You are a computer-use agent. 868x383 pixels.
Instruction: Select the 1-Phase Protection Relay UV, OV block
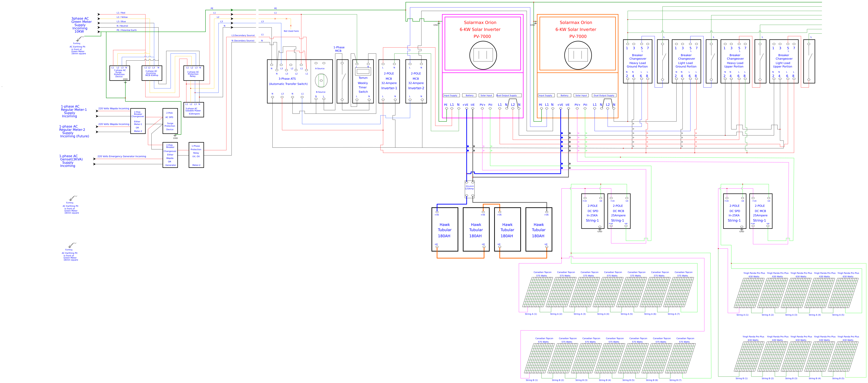[196, 155]
